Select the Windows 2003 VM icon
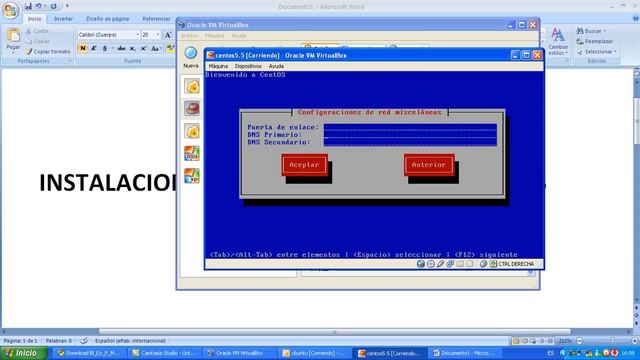The width and height of the screenshot is (640, 360). pyautogui.click(x=192, y=153)
